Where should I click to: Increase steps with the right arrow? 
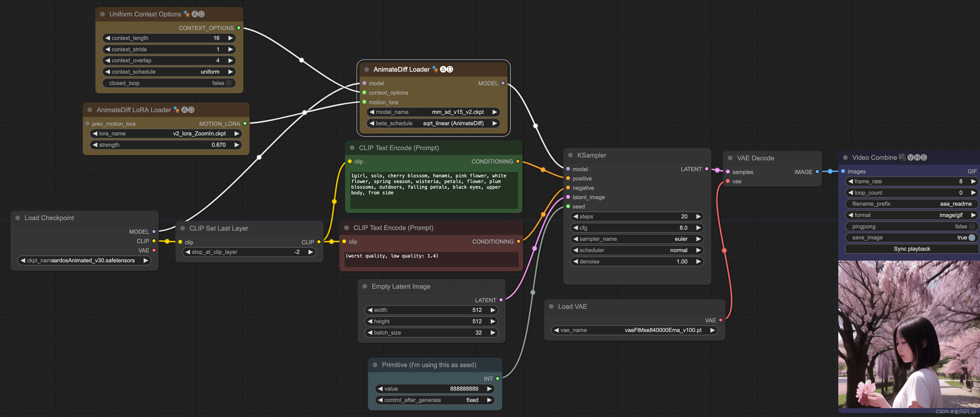click(x=699, y=216)
